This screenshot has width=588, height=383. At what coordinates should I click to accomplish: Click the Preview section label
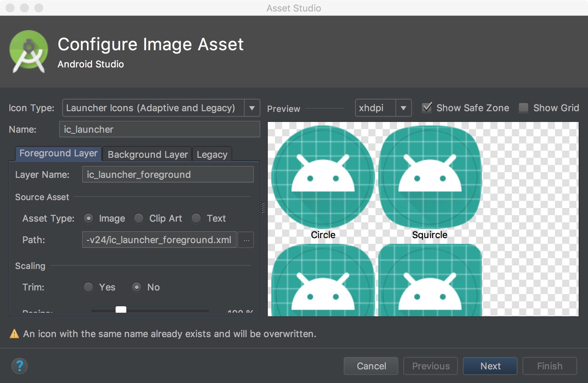[x=284, y=109]
